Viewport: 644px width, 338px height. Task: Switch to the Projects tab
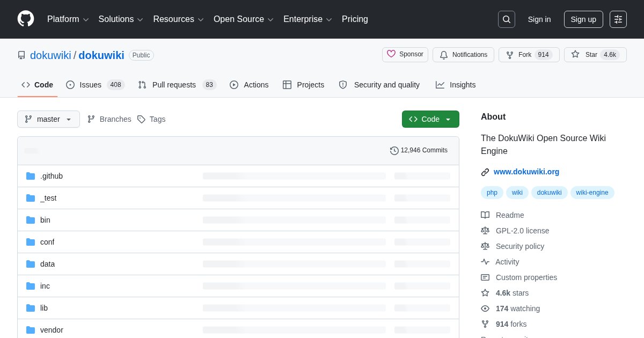pyautogui.click(x=304, y=85)
